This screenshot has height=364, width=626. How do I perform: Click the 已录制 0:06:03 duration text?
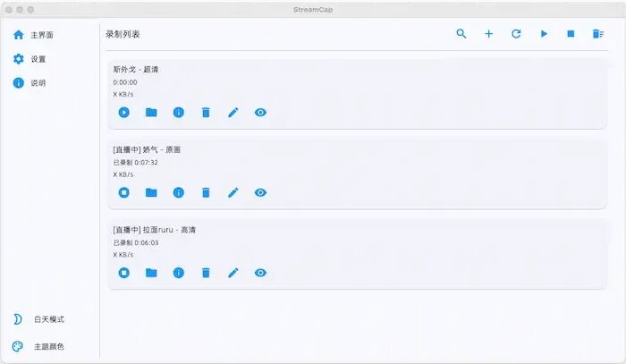tap(136, 242)
